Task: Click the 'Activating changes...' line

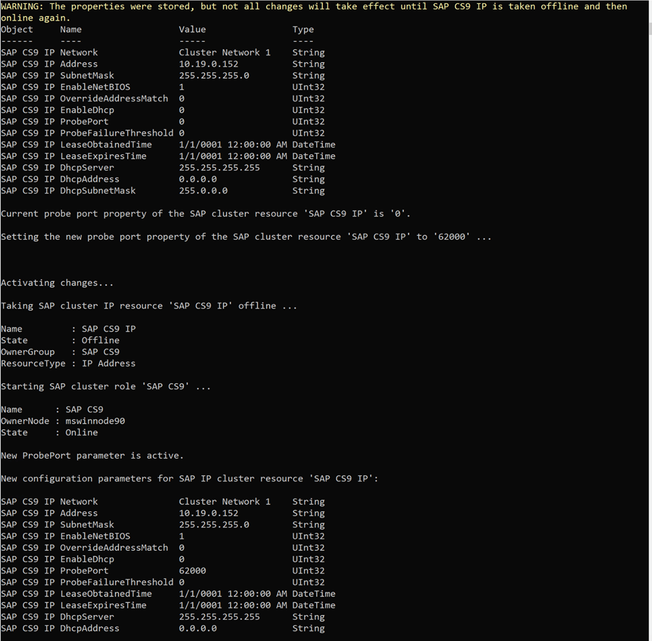Action: coord(57,283)
